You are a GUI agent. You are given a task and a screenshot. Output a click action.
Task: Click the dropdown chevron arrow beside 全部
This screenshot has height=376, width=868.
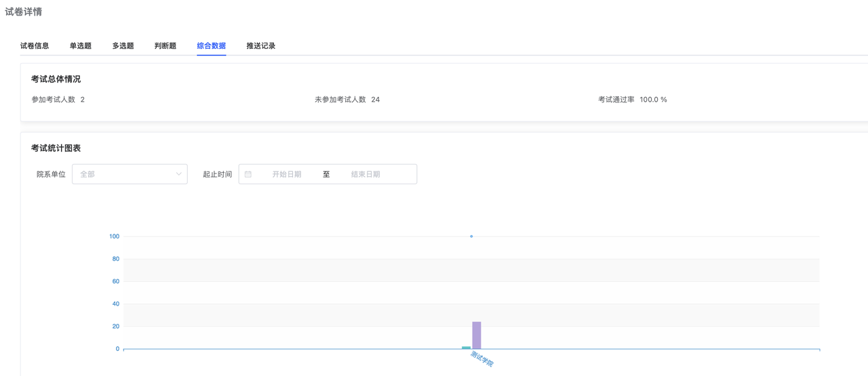click(178, 174)
